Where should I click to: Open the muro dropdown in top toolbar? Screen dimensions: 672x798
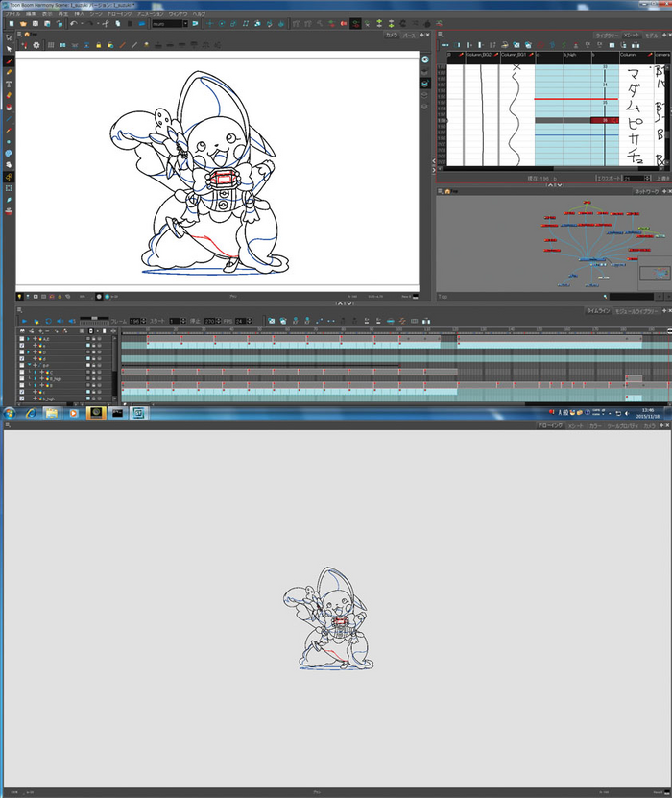[185, 23]
